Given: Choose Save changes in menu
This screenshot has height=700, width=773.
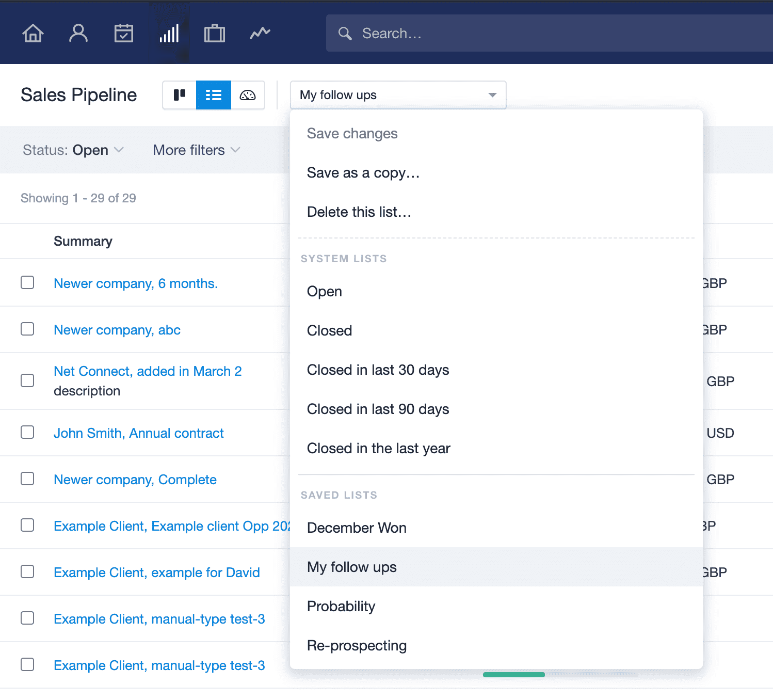Looking at the screenshot, I should pos(496,134).
